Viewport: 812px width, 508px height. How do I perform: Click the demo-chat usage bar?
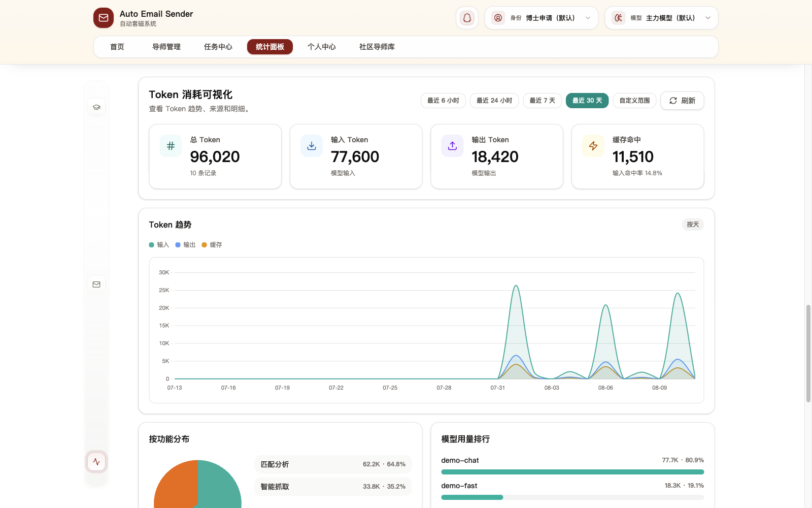(x=572, y=472)
